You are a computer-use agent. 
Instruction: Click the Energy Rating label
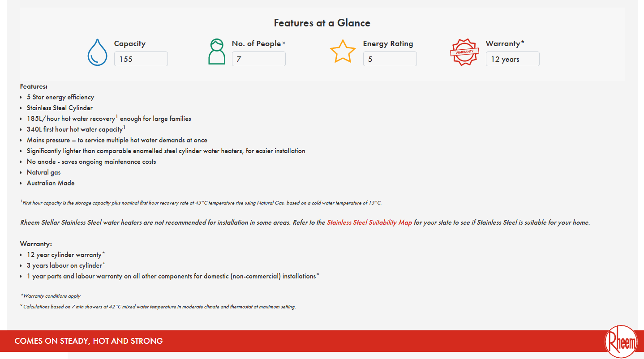(x=388, y=44)
